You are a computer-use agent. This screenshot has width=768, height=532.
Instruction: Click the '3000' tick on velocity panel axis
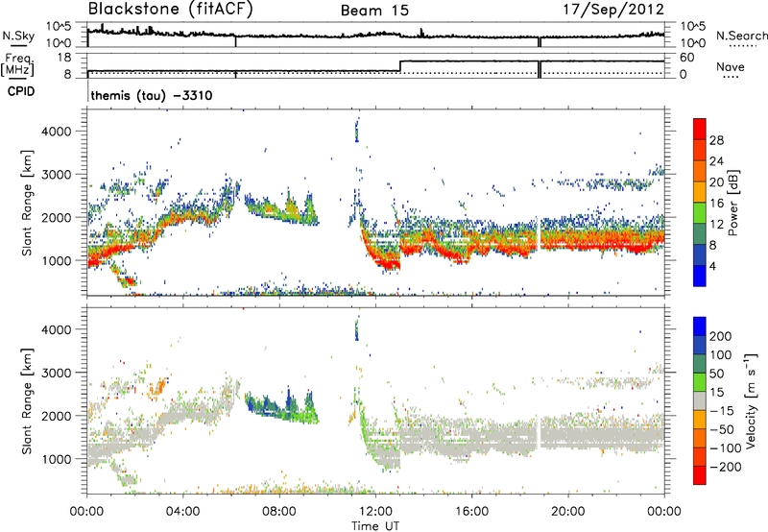[x=56, y=373]
